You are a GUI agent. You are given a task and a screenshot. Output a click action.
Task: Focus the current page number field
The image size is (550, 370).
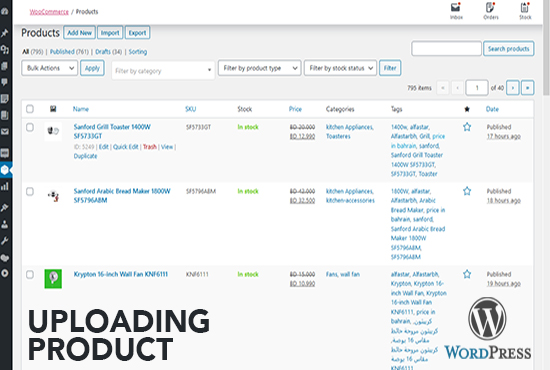pyautogui.click(x=477, y=88)
